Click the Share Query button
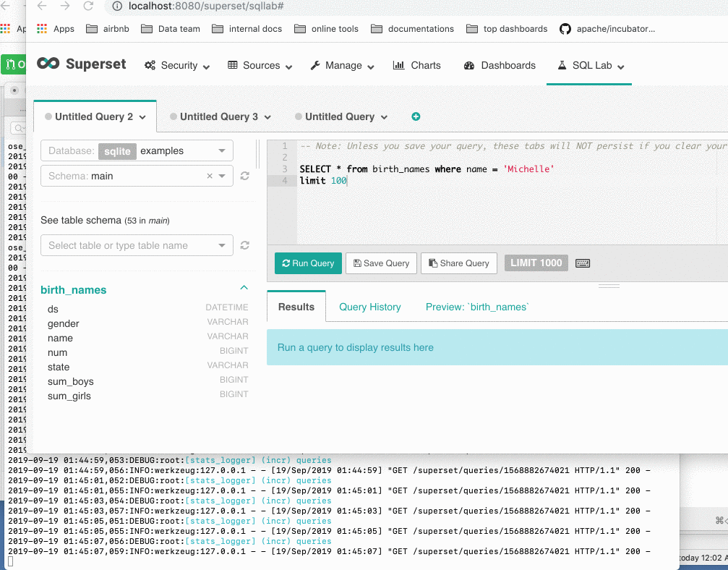The height and width of the screenshot is (570, 728). pos(459,263)
